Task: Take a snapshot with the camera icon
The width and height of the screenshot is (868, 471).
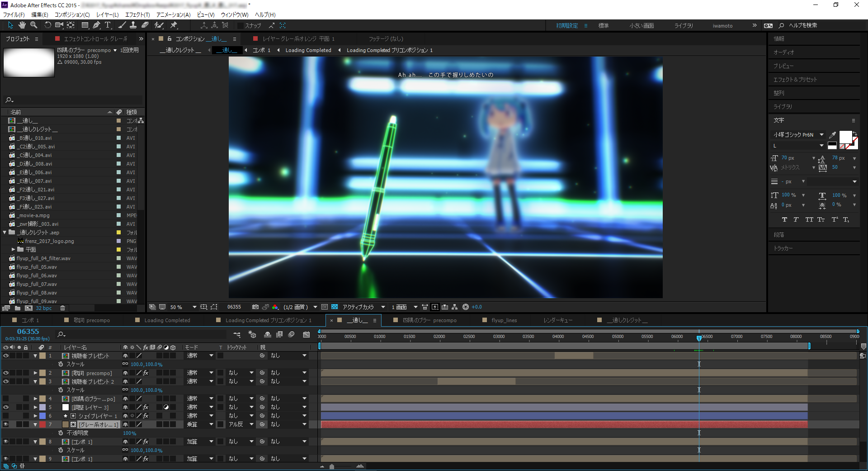Action: (255, 307)
